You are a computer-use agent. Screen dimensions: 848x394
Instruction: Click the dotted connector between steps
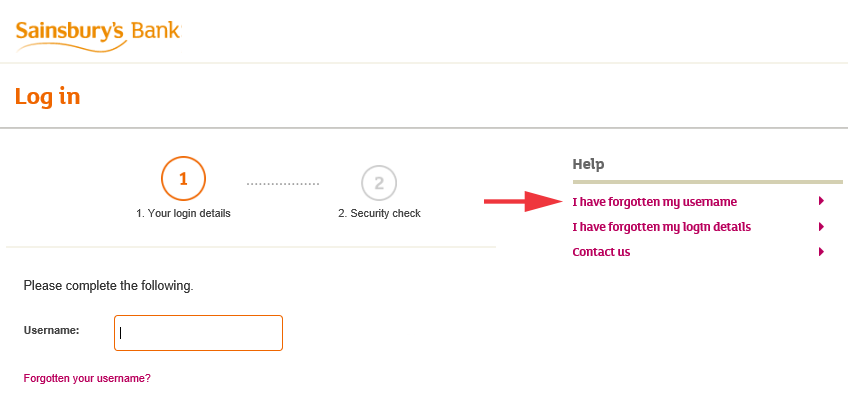click(x=283, y=184)
